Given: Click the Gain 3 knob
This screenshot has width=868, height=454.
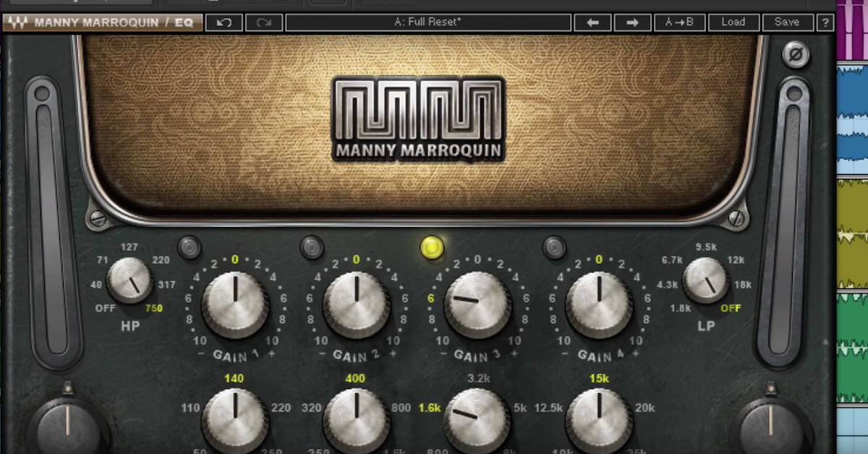Looking at the screenshot, I should (477, 304).
